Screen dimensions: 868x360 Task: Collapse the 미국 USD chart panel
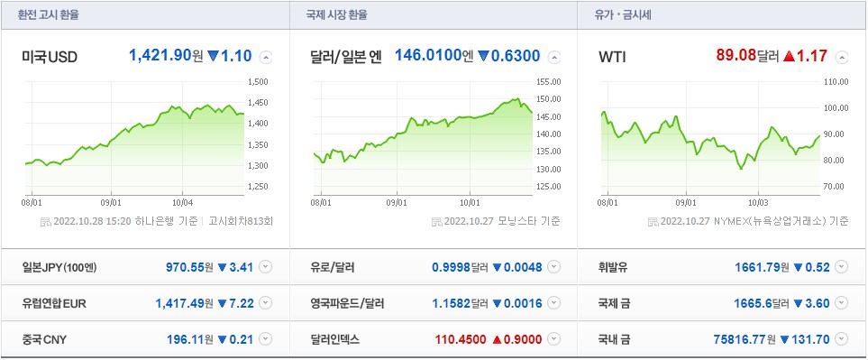[266, 57]
